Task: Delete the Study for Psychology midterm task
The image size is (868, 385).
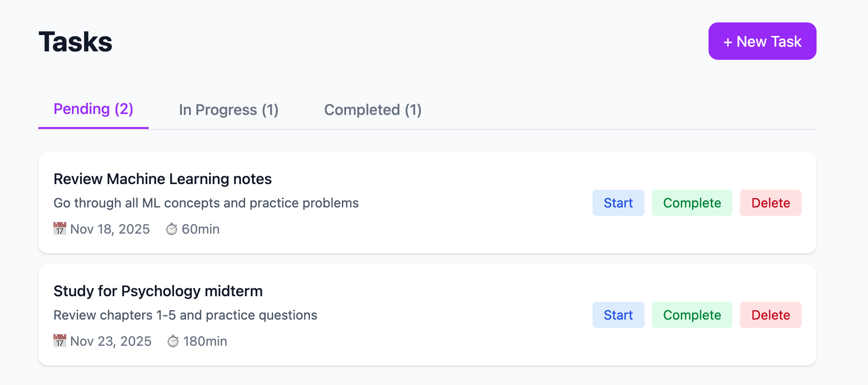Action: click(770, 315)
